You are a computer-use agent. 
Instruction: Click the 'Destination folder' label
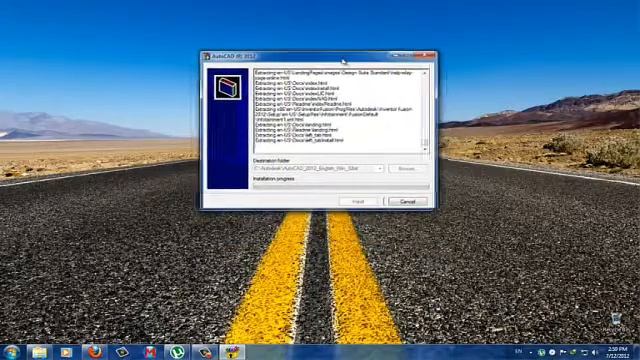(271, 161)
